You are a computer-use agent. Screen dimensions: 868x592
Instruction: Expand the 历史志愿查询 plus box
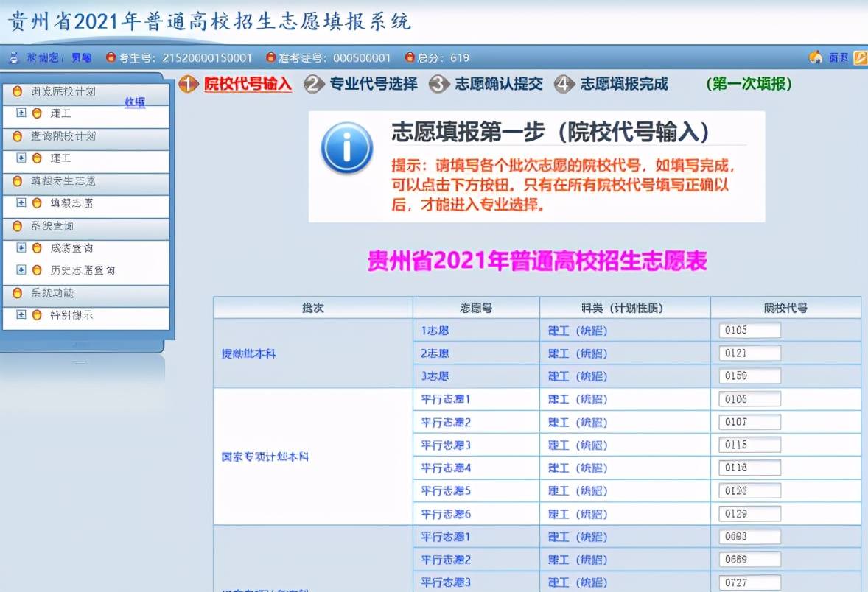pos(21,270)
